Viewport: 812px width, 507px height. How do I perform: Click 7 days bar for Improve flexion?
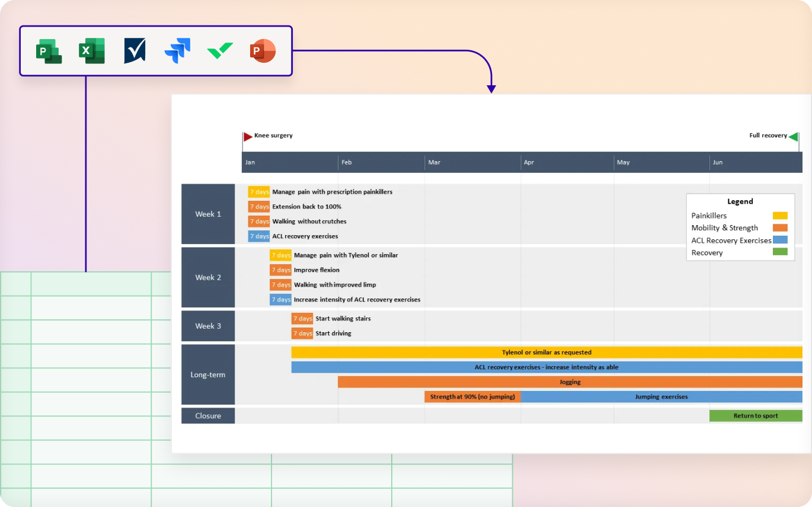tap(280, 270)
